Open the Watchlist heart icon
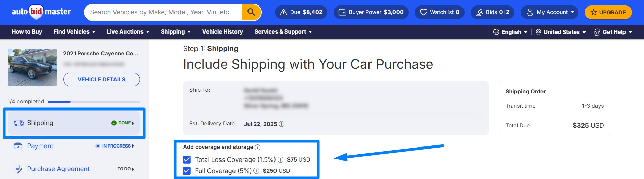Viewport: 644px width, 179px height. coord(424,12)
